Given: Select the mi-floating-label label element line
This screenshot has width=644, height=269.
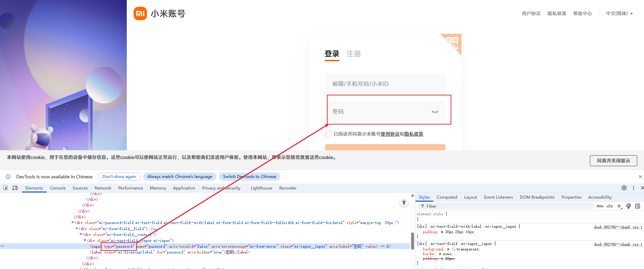Looking at the screenshot, I should tap(170, 252).
